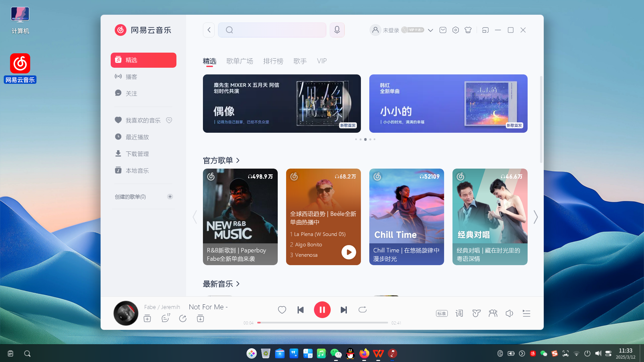The height and width of the screenshot is (362, 644).
Task: Open 下载管理 in the sidebar
Action: (x=143, y=154)
